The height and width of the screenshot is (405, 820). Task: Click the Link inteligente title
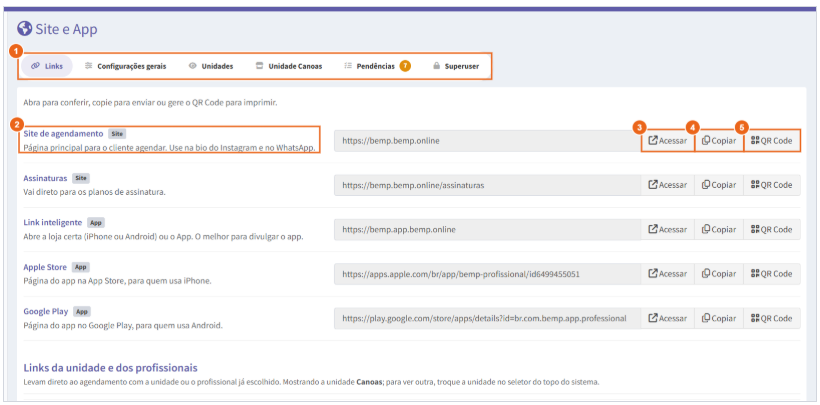pyautogui.click(x=53, y=222)
